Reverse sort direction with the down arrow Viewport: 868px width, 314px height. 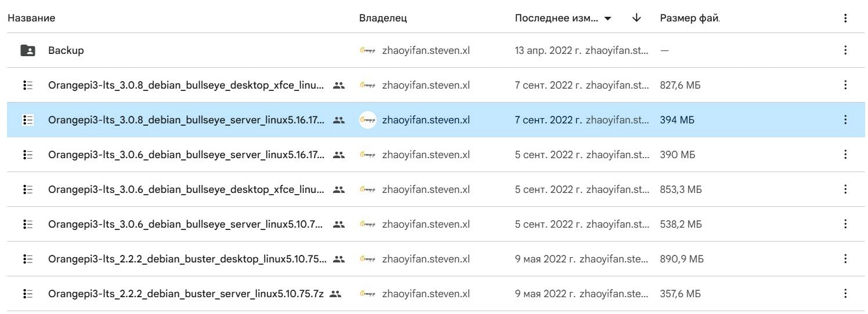(636, 18)
